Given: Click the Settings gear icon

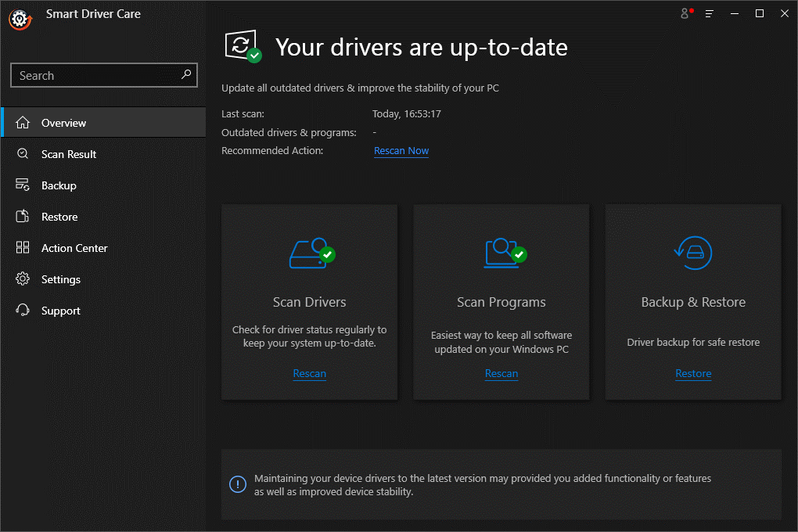Looking at the screenshot, I should coord(23,279).
